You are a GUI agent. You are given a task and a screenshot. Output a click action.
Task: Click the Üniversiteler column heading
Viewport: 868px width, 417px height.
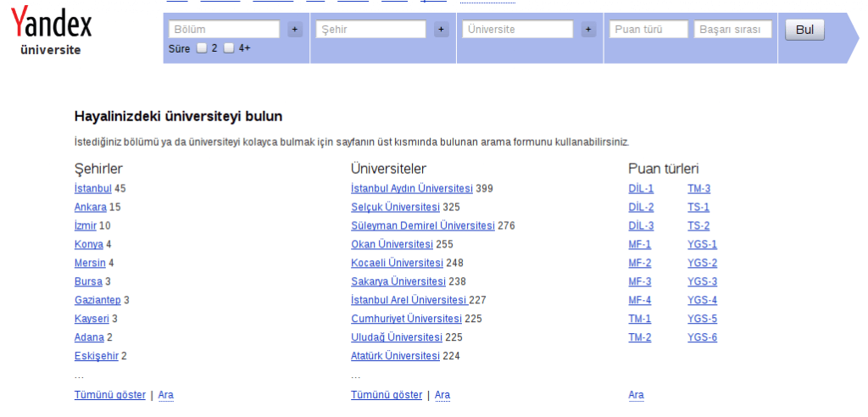point(388,169)
